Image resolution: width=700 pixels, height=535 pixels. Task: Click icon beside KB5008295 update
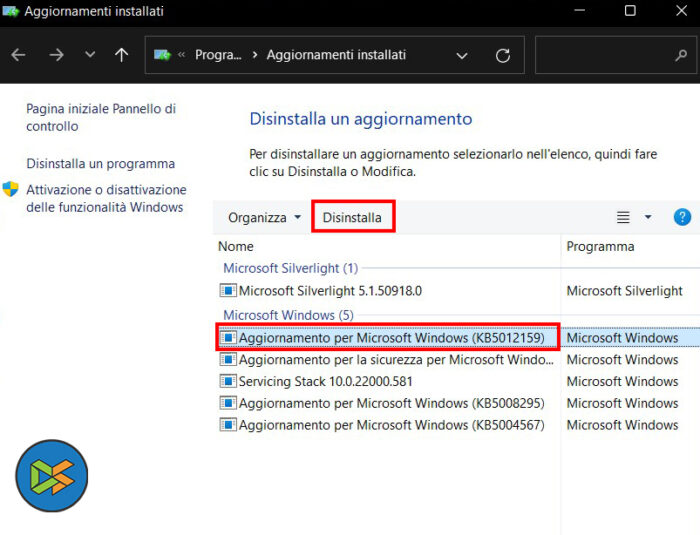[x=228, y=403]
